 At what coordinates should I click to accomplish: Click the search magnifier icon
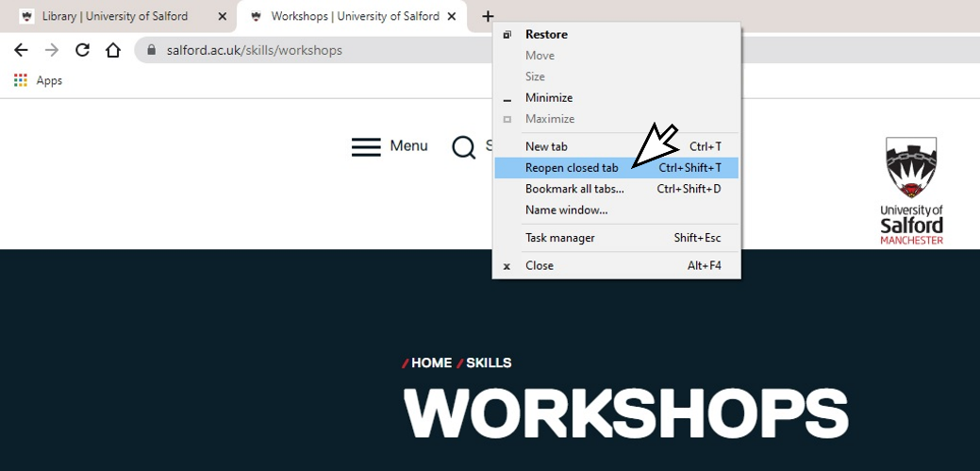[463, 147]
